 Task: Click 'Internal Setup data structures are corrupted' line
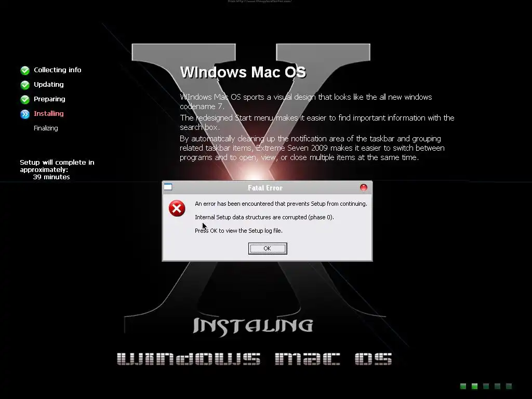click(x=264, y=218)
